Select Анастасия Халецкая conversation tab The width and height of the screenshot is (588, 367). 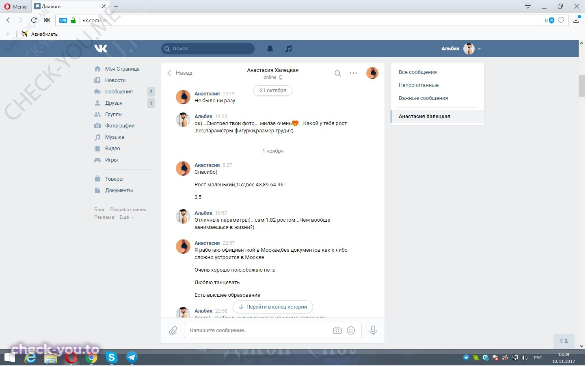[437, 117]
